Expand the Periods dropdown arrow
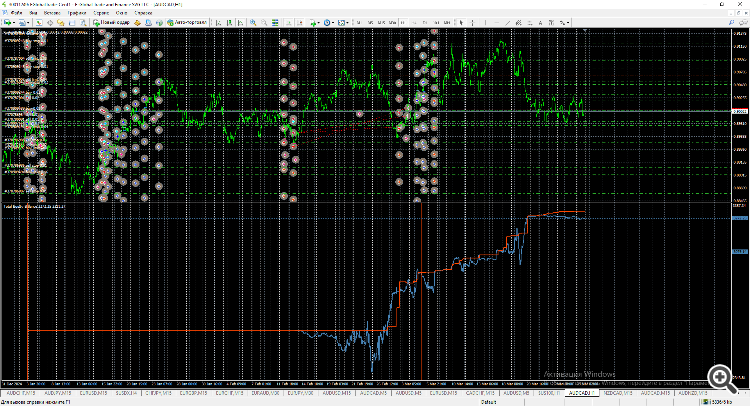Image resolution: width=750 pixels, height=406 pixels. point(333,22)
